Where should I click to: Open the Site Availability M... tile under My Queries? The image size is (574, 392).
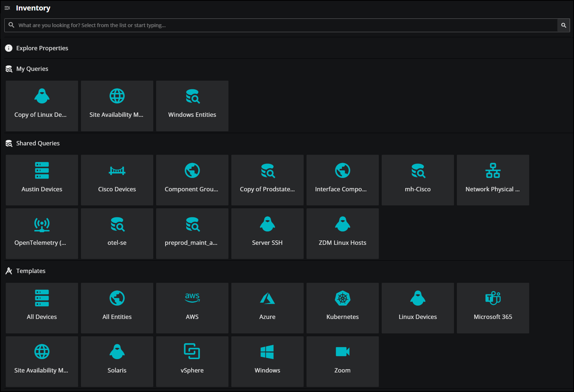[117, 106]
